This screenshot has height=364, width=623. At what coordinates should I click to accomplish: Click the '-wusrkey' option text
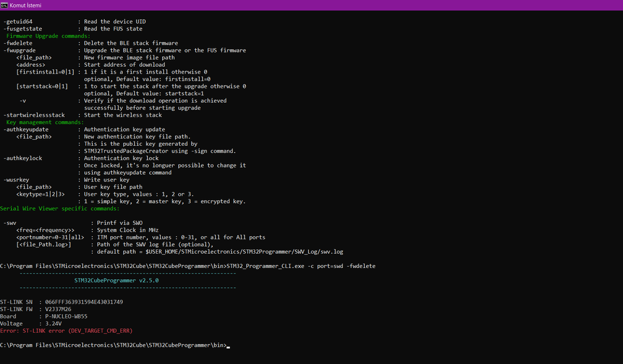[16, 180]
